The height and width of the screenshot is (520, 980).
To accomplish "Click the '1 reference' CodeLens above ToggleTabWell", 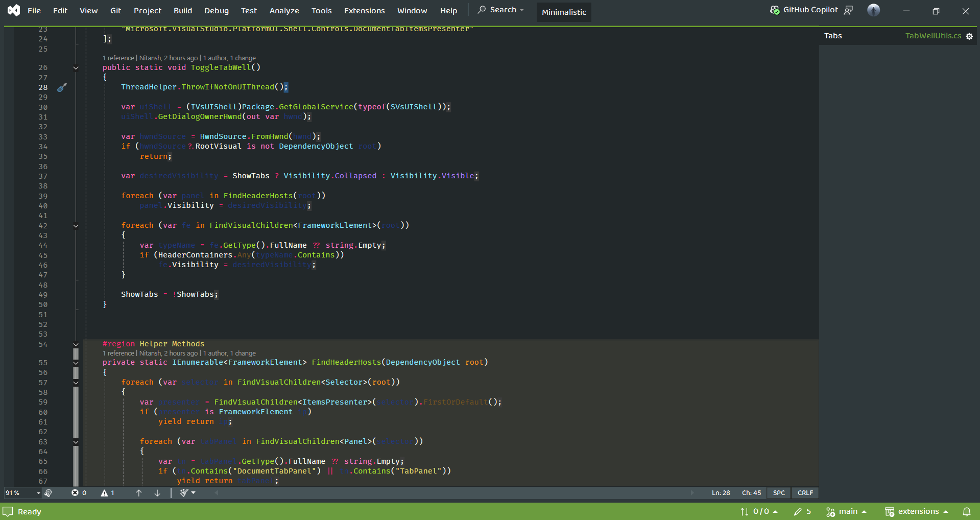I will pos(118,58).
